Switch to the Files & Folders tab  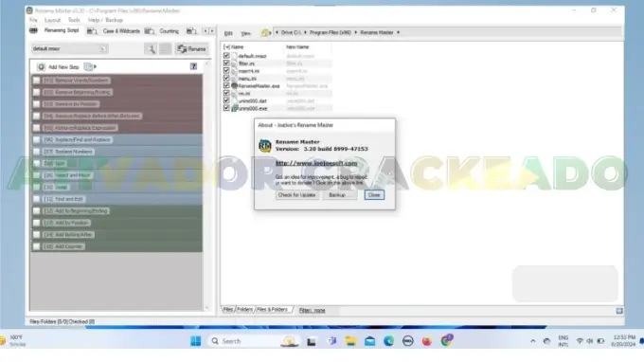273,309
